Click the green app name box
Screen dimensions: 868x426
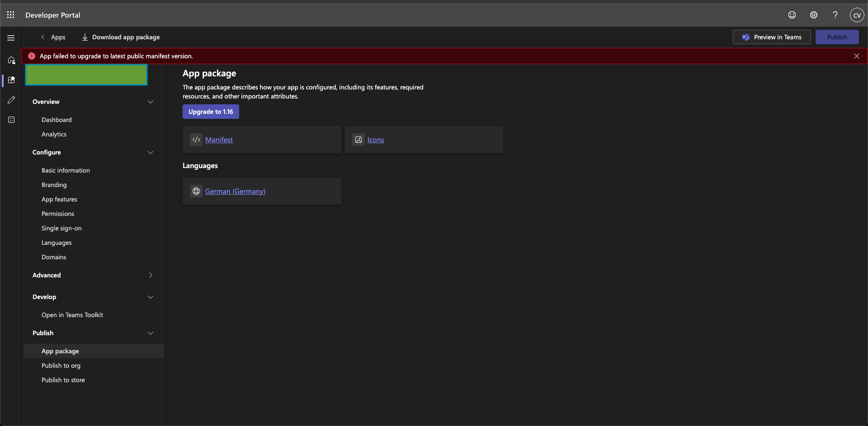tap(86, 75)
